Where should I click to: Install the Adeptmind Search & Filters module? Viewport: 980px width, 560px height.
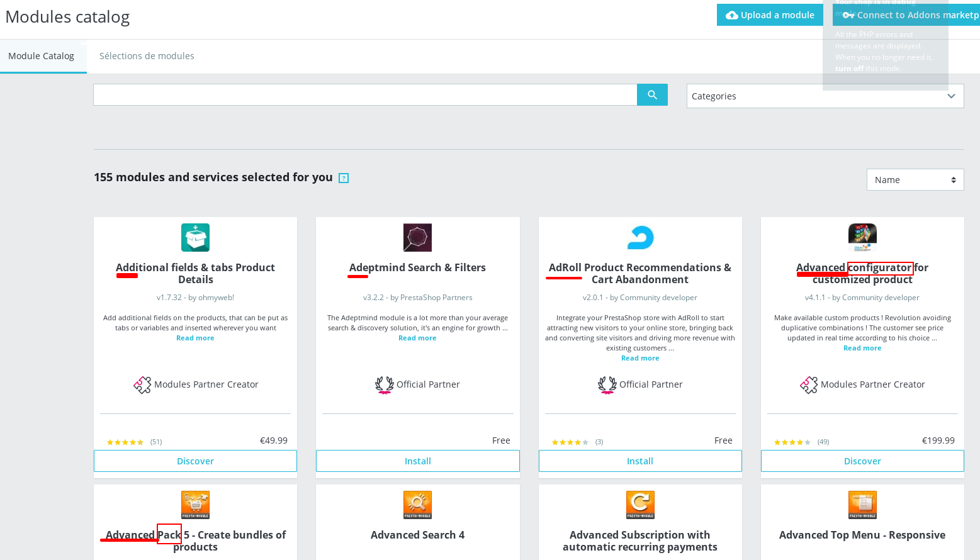point(417,461)
